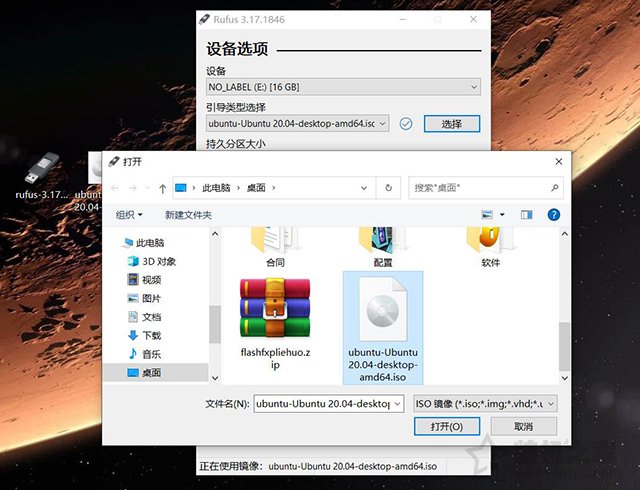Click the ISO verification checkmark icon in Rufus

[406, 124]
